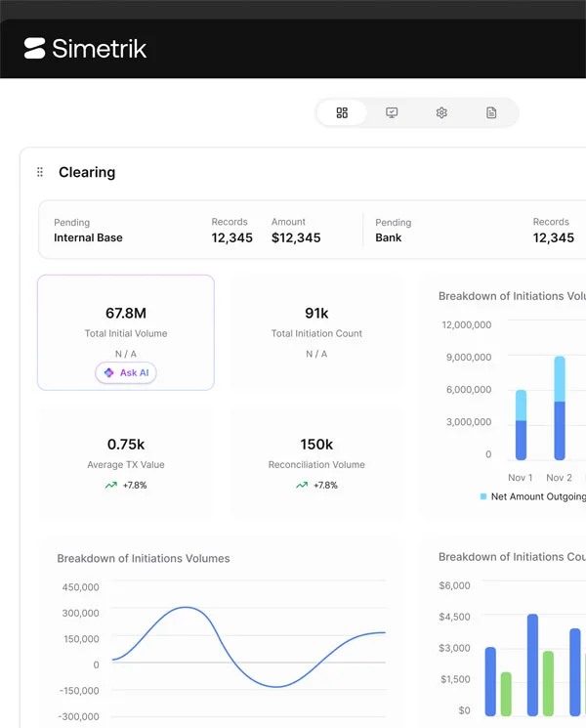Grab the Clearing panel drag handle
This screenshot has width=586, height=728.
[x=40, y=172]
